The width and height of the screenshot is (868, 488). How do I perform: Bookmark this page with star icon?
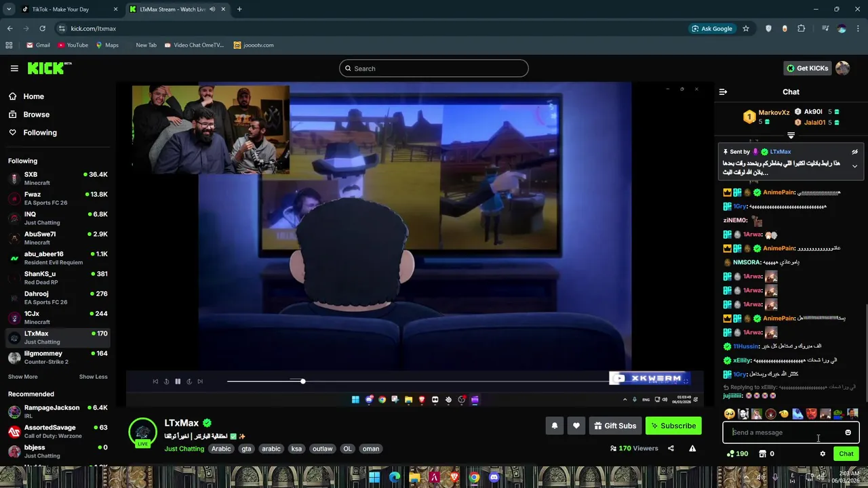coord(746,28)
